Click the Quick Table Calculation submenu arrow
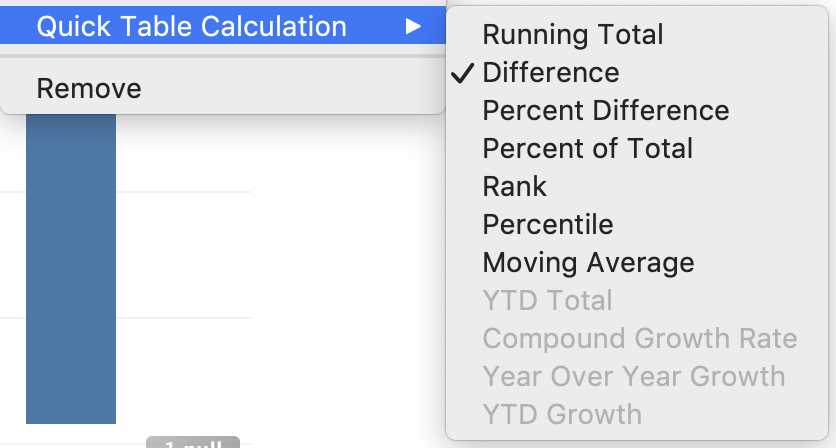The width and height of the screenshot is (836, 448). click(x=413, y=27)
